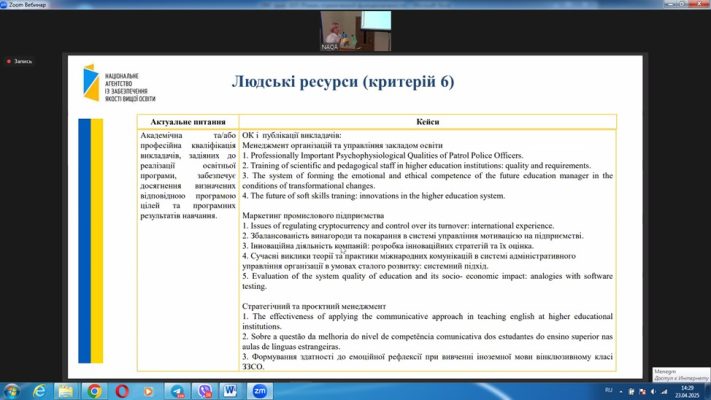Click heading Стратегічний та проєктний менеджмент
The width and height of the screenshot is (711, 400).
[314, 306]
